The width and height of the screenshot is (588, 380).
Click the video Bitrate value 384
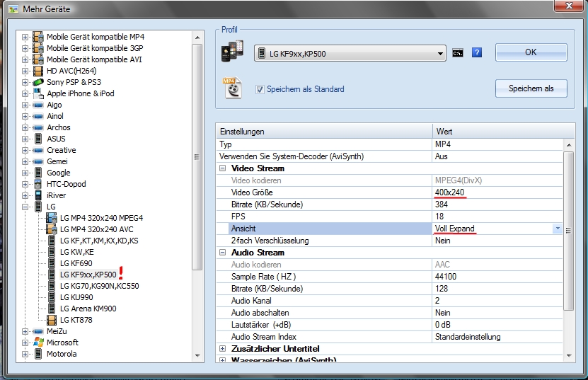coord(442,205)
